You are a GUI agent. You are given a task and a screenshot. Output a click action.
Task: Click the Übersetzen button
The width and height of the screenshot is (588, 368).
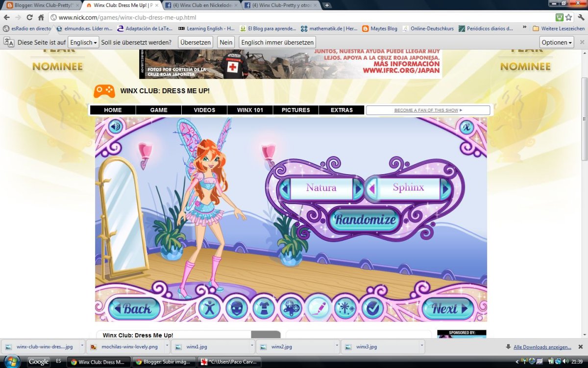pos(196,42)
